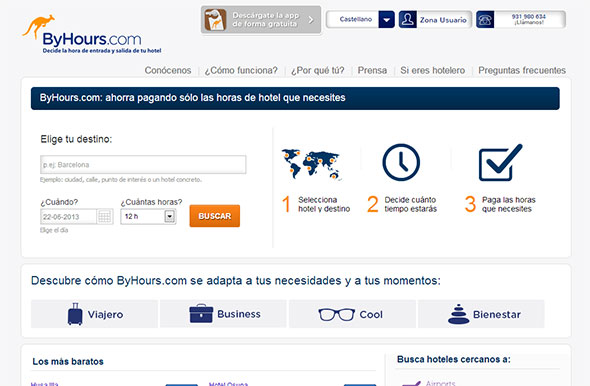Open the Castellano language dropdown arrow

[x=386, y=20]
